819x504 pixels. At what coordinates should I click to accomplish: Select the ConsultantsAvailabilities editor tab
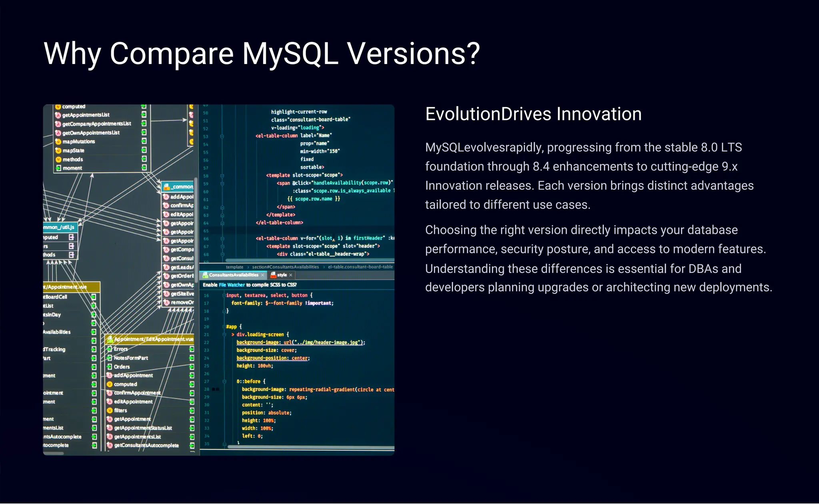pos(233,275)
